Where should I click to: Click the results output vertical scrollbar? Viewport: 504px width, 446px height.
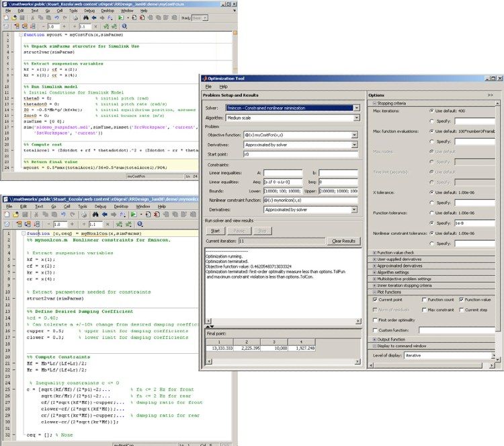click(362, 283)
